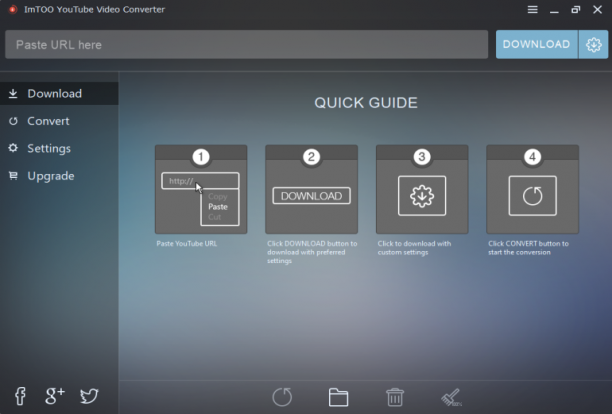Minimize the ImTOO window
The width and height of the screenshot is (612, 414).
(x=554, y=10)
